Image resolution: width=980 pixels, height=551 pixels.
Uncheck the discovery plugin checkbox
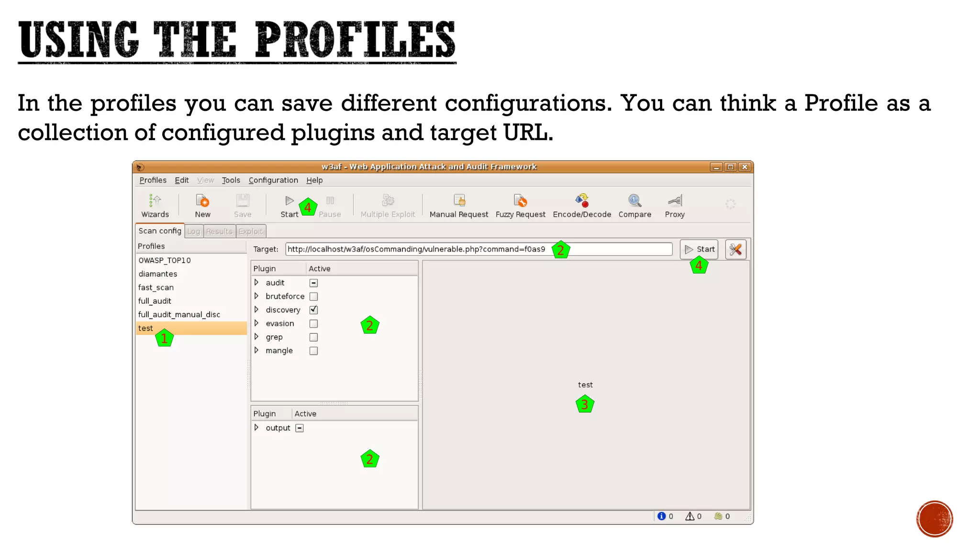tap(313, 310)
